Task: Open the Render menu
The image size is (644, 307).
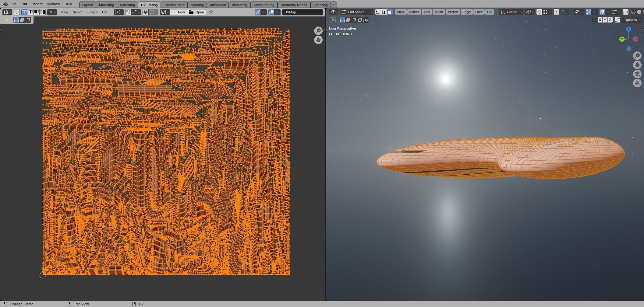Action: click(x=37, y=4)
